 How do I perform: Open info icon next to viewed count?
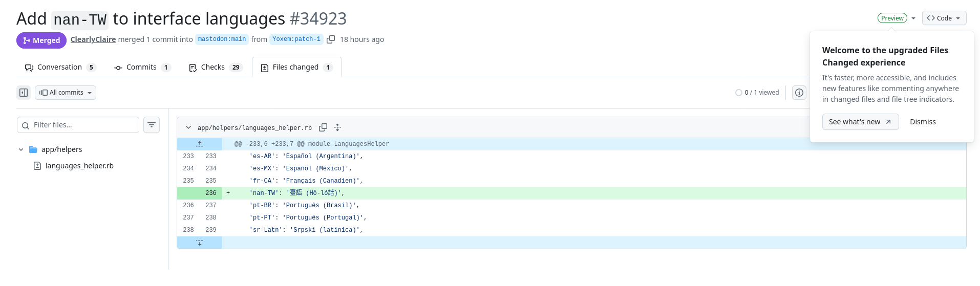coord(799,93)
